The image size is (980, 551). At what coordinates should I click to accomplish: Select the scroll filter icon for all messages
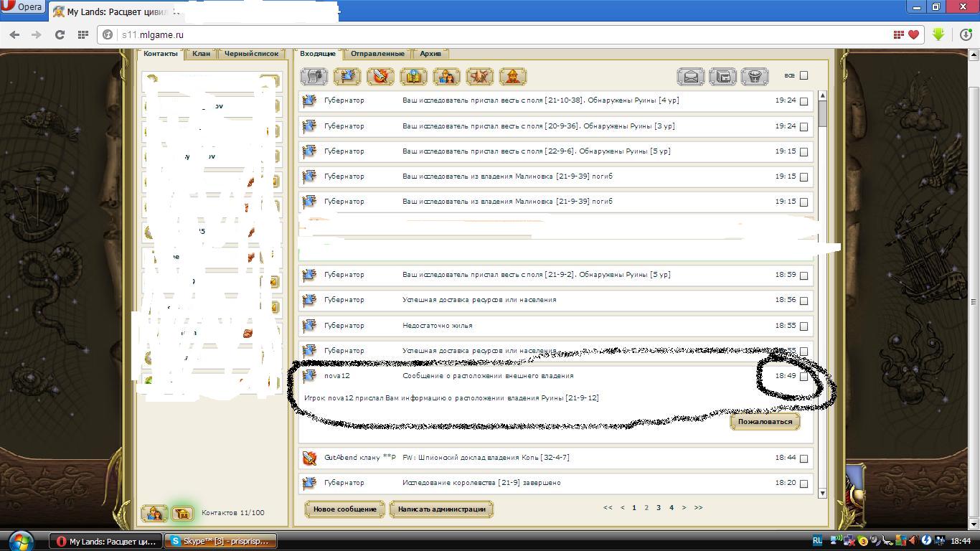pyautogui.click(x=314, y=76)
